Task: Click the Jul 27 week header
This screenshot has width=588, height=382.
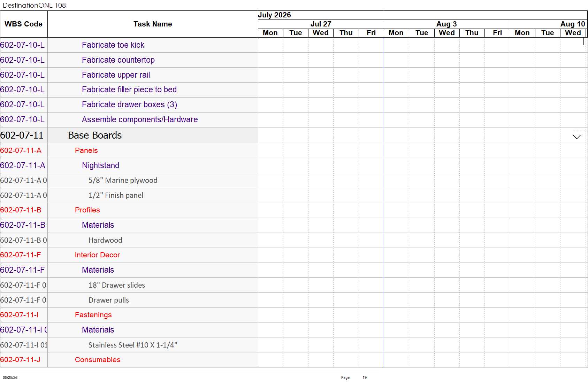Action: pyautogui.click(x=321, y=24)
